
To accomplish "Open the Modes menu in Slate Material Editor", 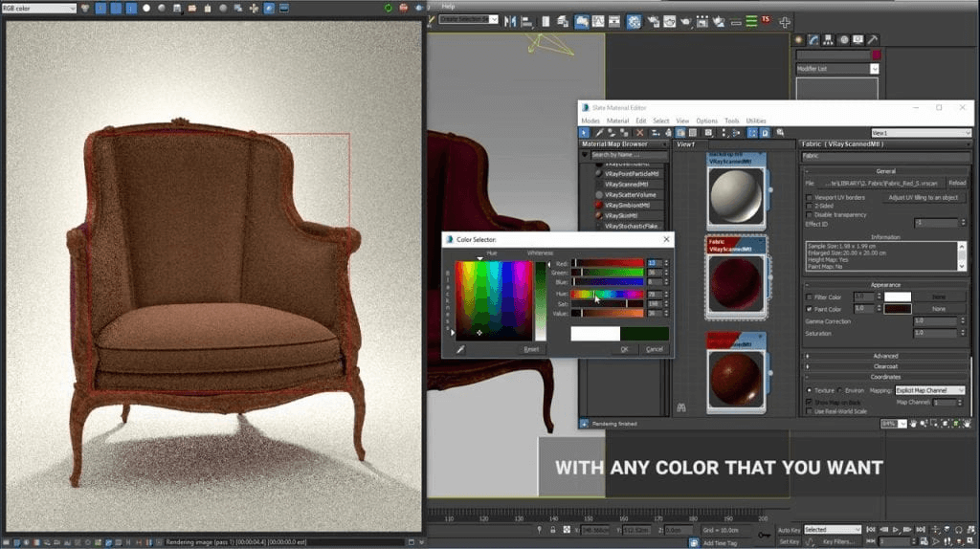I will coord(590,121).
